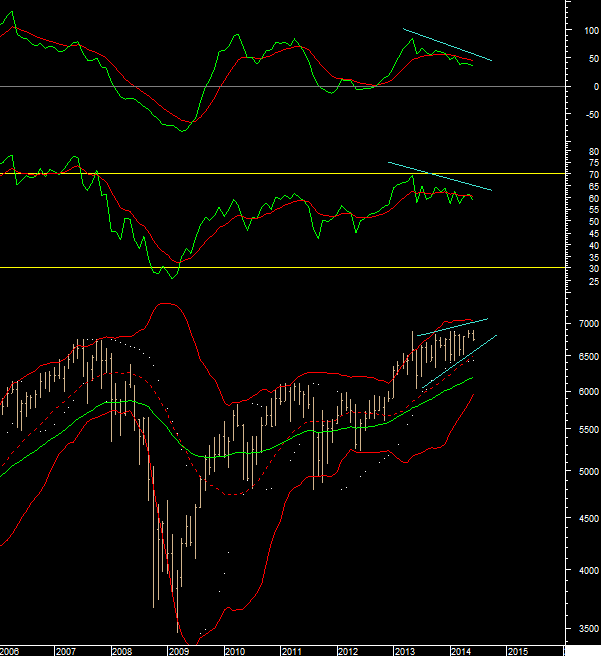Click the 6000 price level label
Viewport: 601px width, 656px height.
click(589, 392)
